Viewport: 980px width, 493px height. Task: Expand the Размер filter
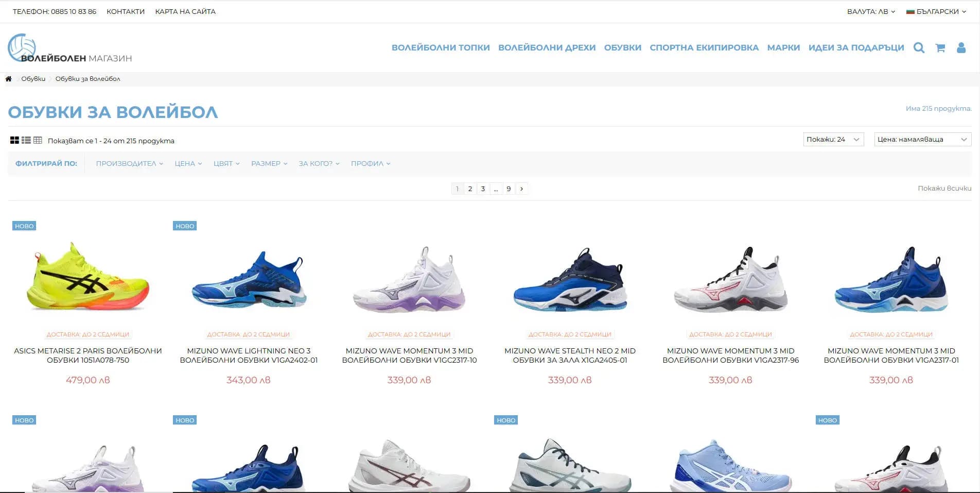pyautogui.click(x=269, y=163)
